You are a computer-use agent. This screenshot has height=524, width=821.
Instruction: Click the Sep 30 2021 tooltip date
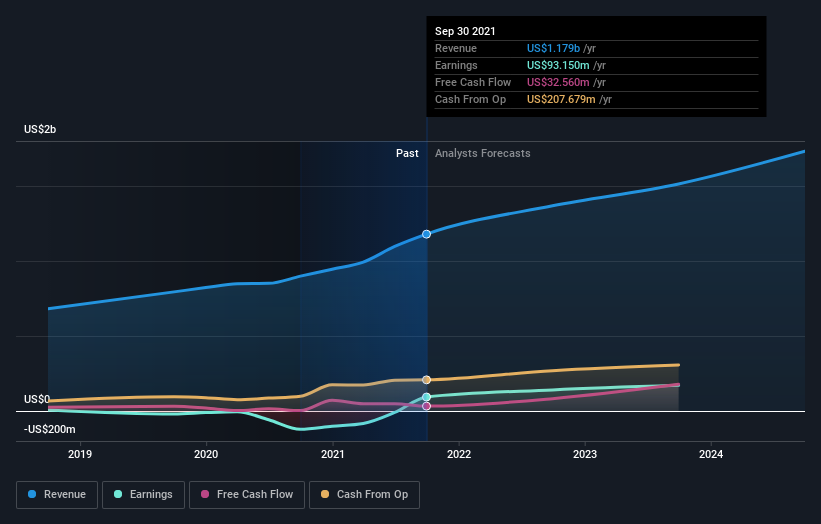pyautogui.click(x=465, y=31)
